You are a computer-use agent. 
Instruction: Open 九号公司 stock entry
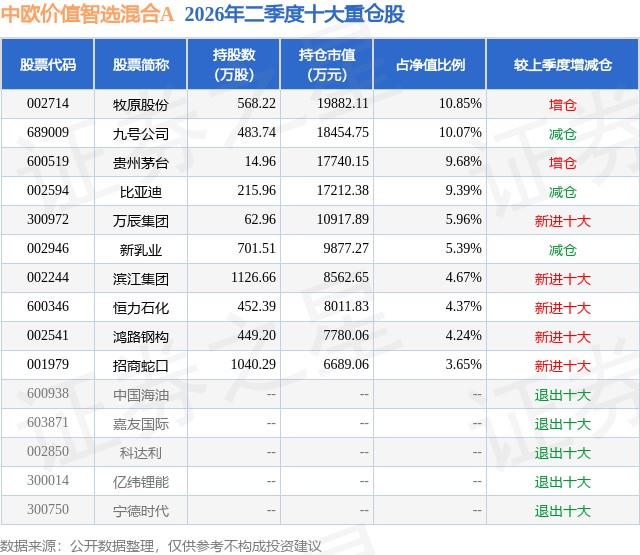141,134
